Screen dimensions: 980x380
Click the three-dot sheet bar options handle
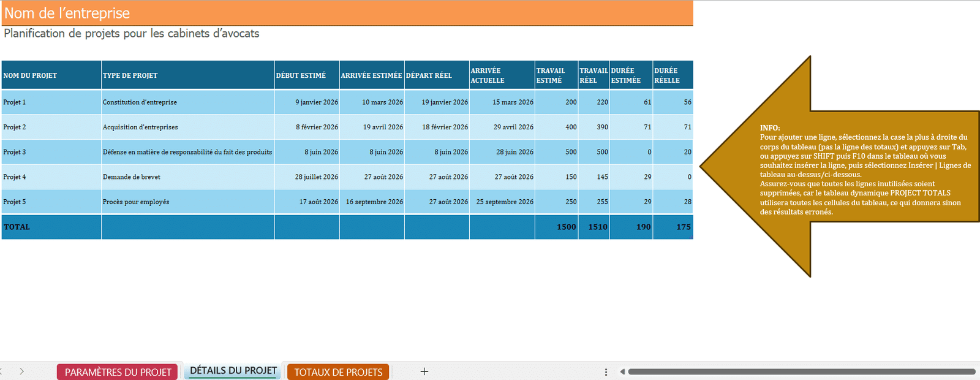[606, 372]
